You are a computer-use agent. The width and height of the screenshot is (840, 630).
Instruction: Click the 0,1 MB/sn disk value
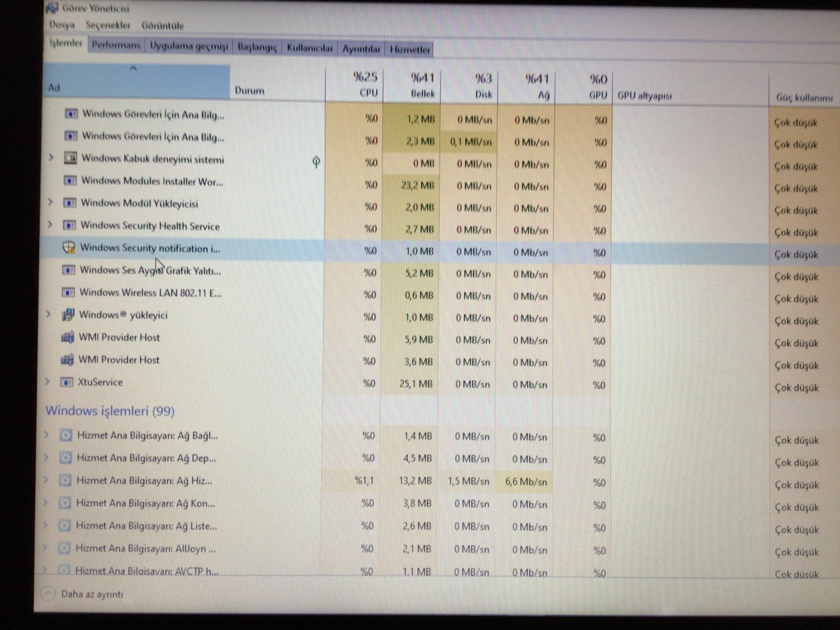pyautogui.click(x=471, y=142)
